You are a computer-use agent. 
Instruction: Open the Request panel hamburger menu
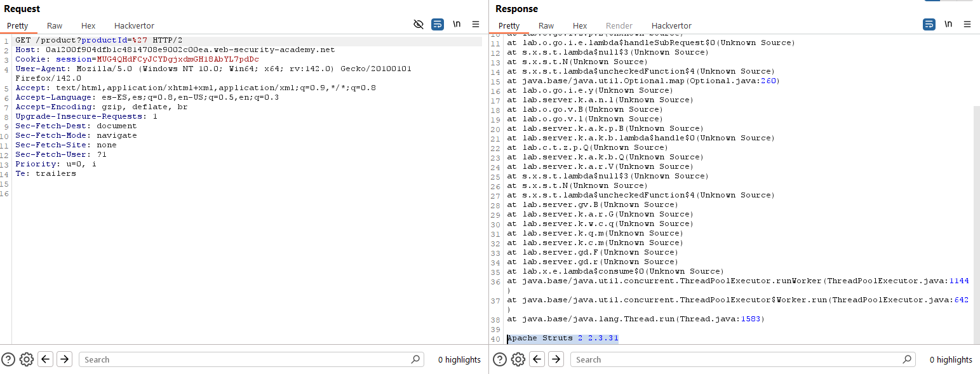[x=476, y=25]
